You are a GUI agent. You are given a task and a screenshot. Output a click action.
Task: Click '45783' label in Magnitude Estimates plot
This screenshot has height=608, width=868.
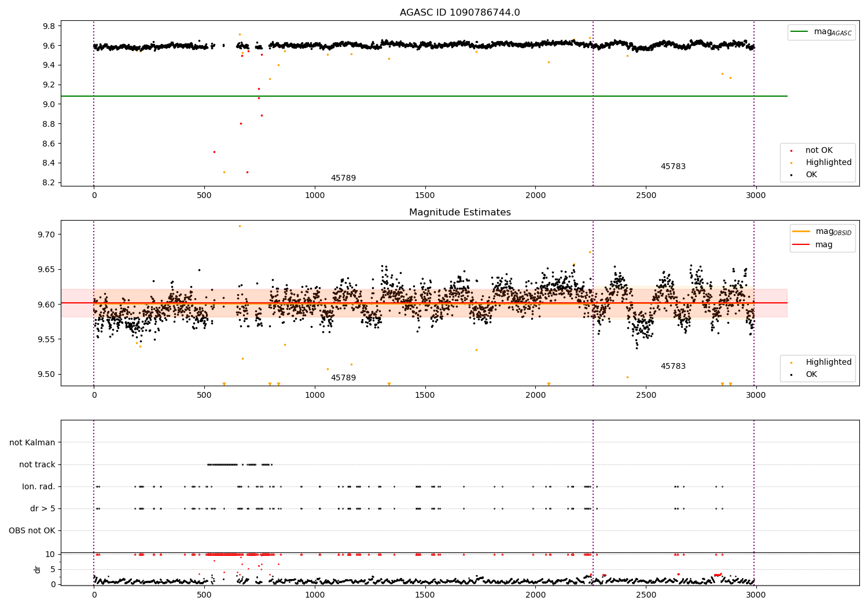tap(673, 367)
